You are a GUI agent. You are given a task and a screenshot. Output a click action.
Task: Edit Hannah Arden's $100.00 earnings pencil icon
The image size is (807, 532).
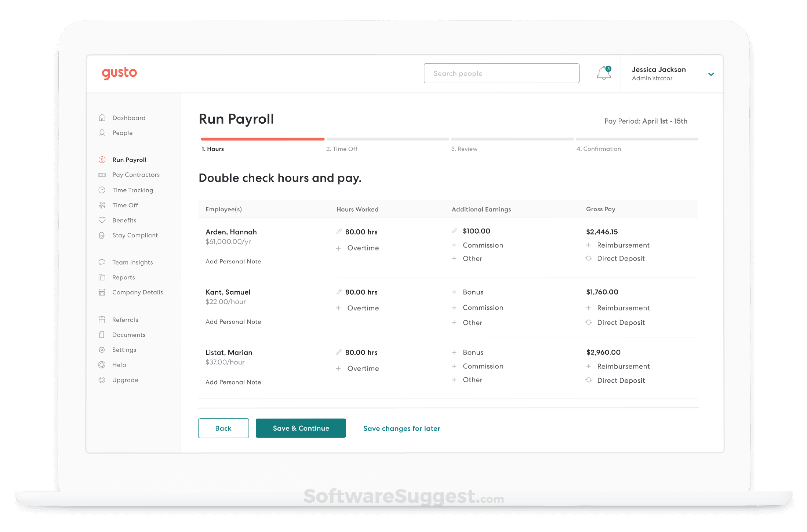click(x=454, y=231)
